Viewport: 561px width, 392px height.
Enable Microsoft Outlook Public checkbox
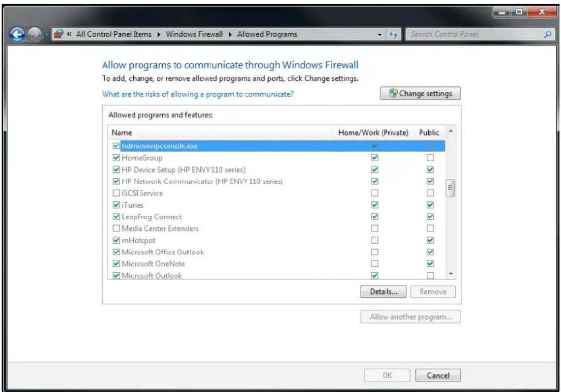tap(430, 275)
